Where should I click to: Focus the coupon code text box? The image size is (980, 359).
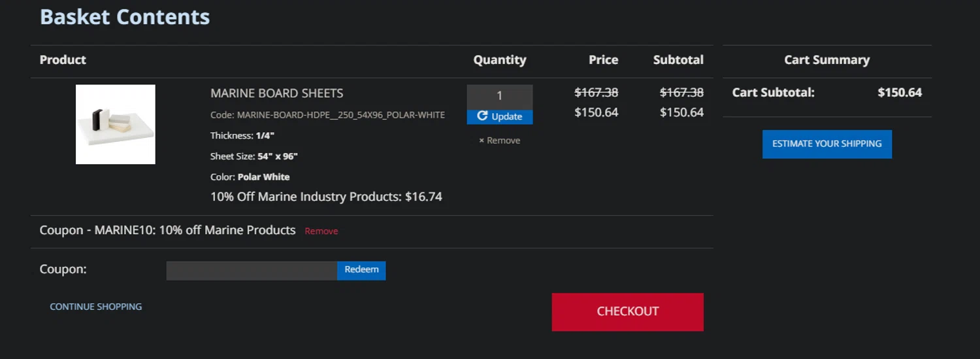click(x=252, y=271)
